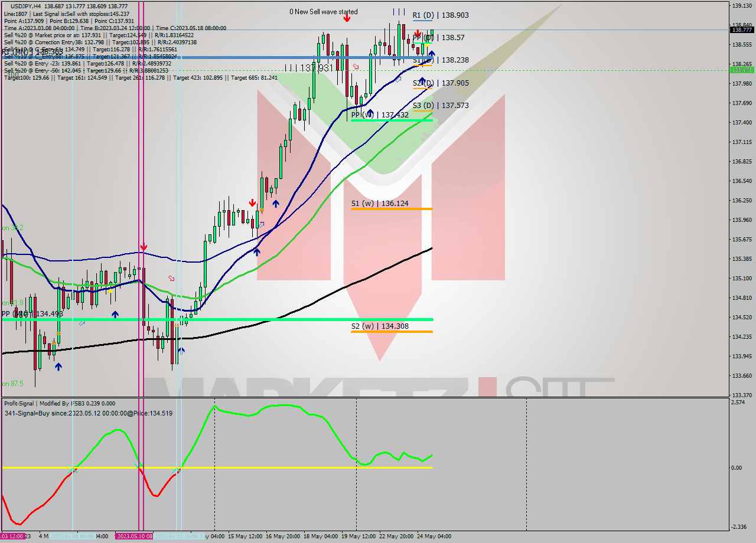Click the current price tag 138.777 on axis
756x543 pixels.
coord(742,30)
